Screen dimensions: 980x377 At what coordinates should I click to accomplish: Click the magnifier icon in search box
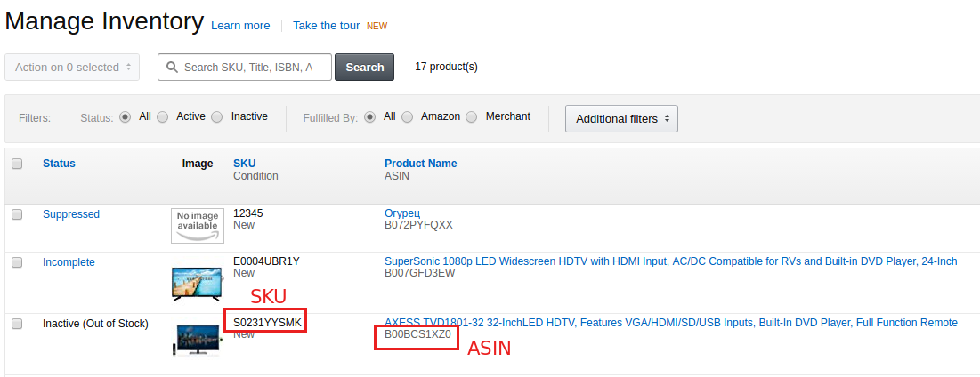click(171, 68)
